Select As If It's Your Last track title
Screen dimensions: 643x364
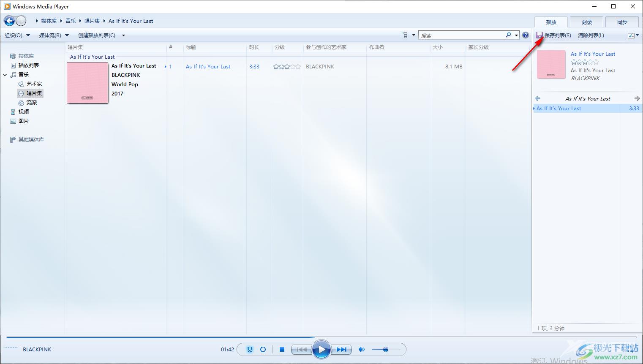(208, 66)
